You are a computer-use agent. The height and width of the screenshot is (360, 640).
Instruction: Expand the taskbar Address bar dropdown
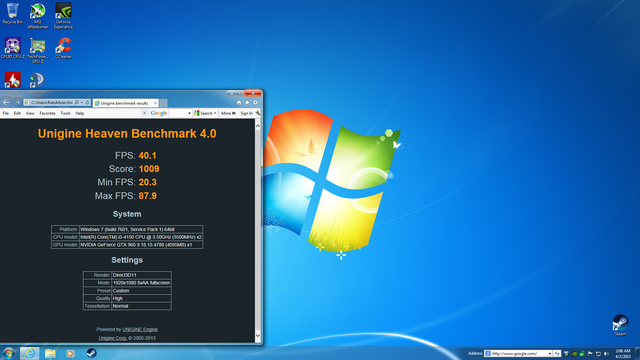click(550, 353)
